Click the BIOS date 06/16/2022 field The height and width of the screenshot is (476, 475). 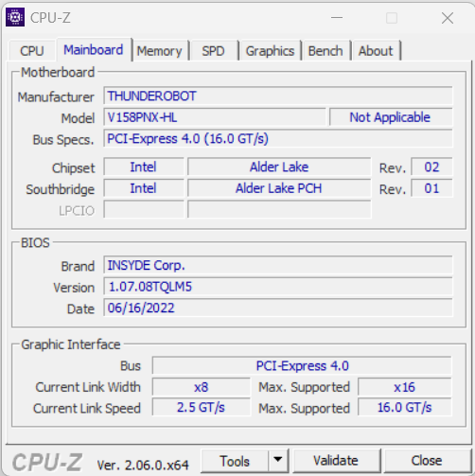[278, 308]
